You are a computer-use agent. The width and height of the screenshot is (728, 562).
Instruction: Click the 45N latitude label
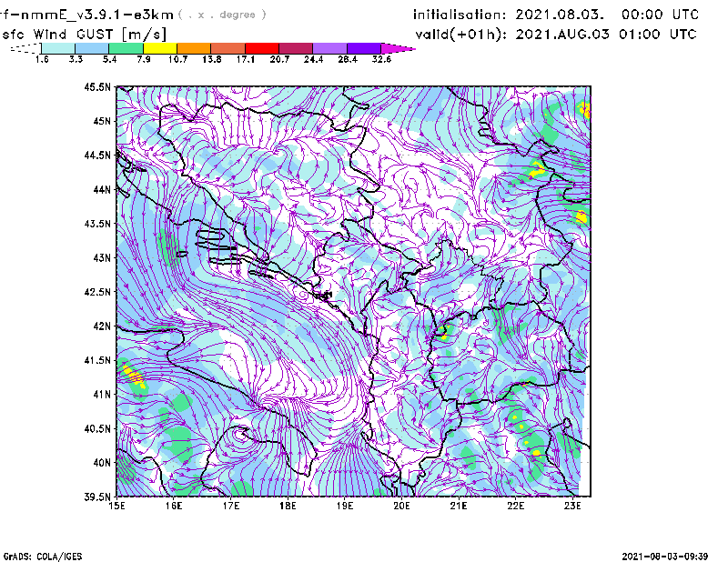[102, 121]
